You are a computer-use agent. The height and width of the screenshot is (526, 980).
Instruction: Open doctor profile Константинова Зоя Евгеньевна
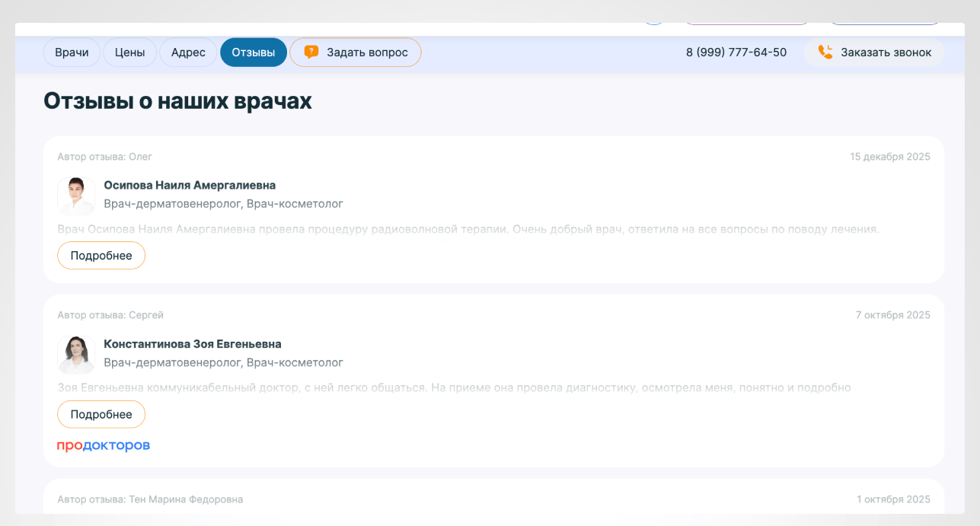coord(193,344)
